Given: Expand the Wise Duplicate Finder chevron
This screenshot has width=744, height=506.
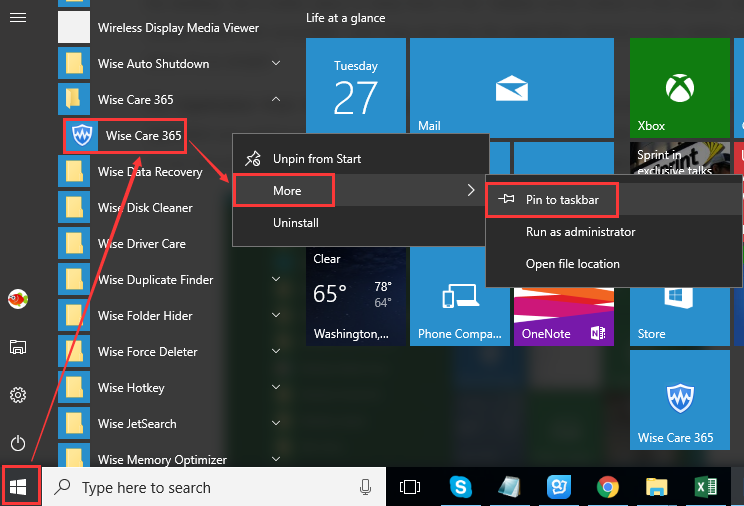Looking at the screenshot, I should coord(276,279).
